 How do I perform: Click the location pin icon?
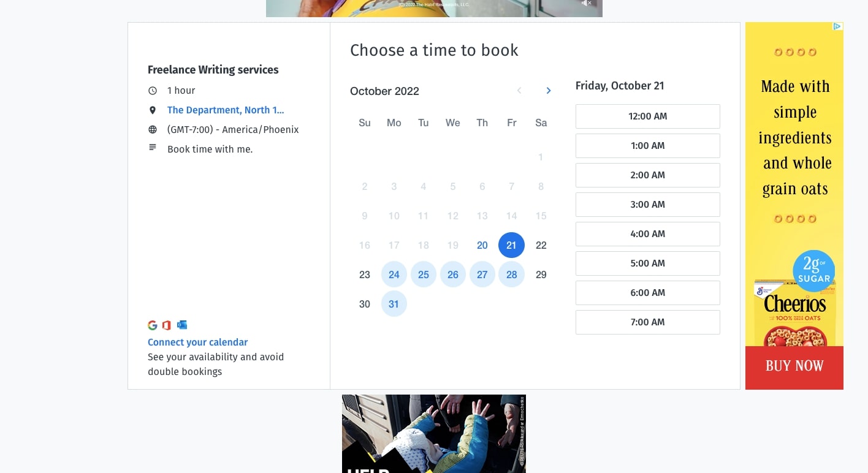click(153, 110)
